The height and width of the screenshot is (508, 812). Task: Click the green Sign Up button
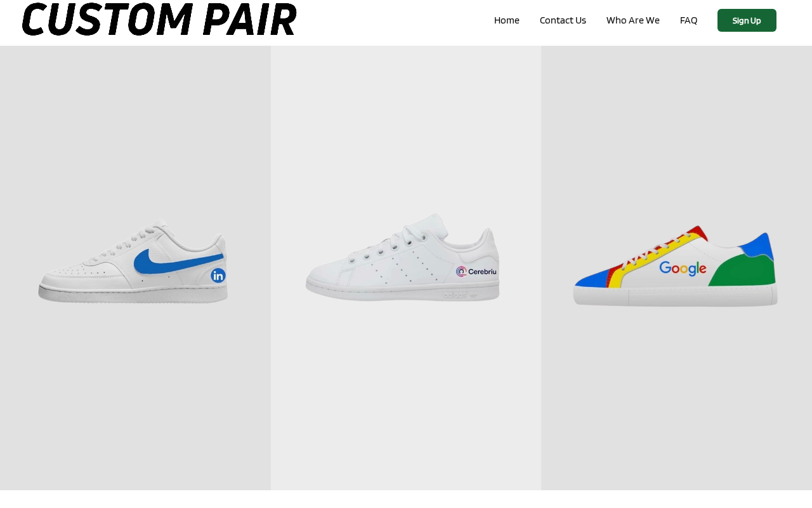tap(747, 20)
